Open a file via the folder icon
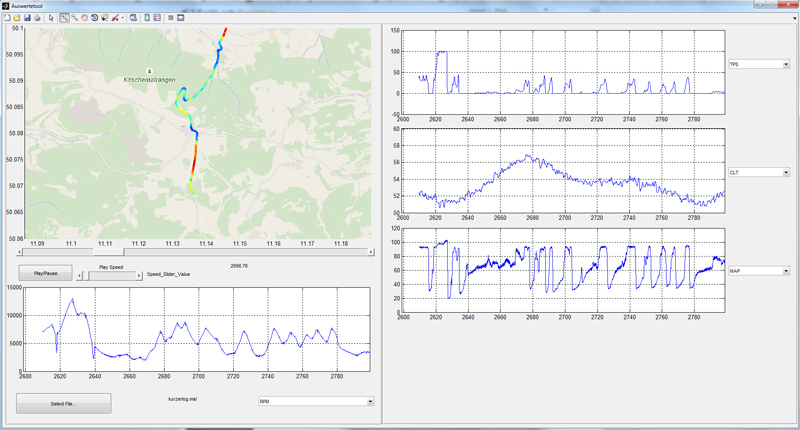This screenshot has width=800, height=430. [x=16, y=18]
